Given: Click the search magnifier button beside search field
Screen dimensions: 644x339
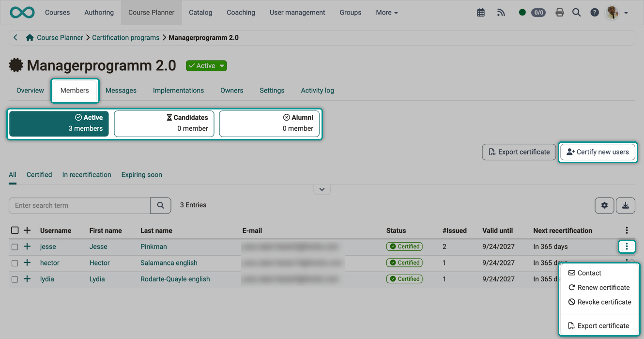Looking at the screenshot, I should click(161, 205).
